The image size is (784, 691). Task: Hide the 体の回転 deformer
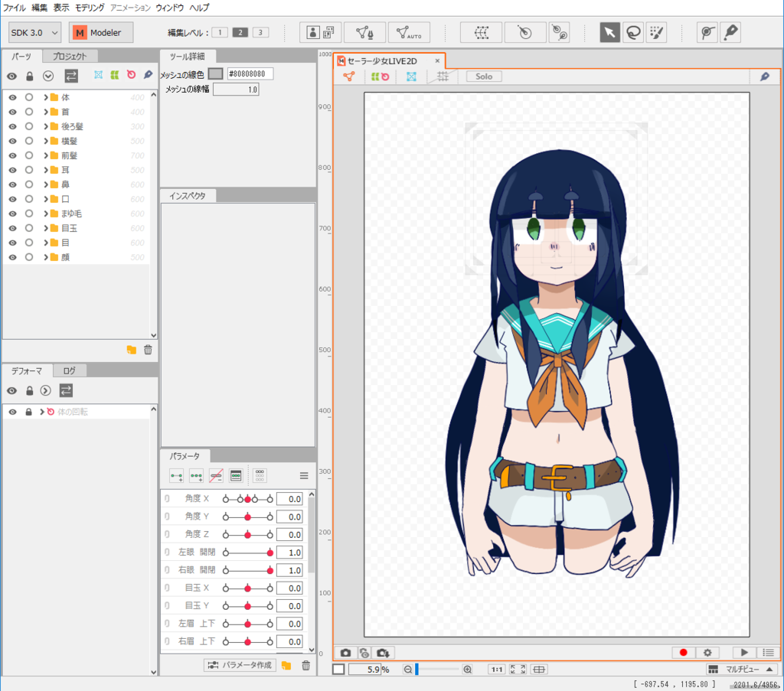click(12, 412)
